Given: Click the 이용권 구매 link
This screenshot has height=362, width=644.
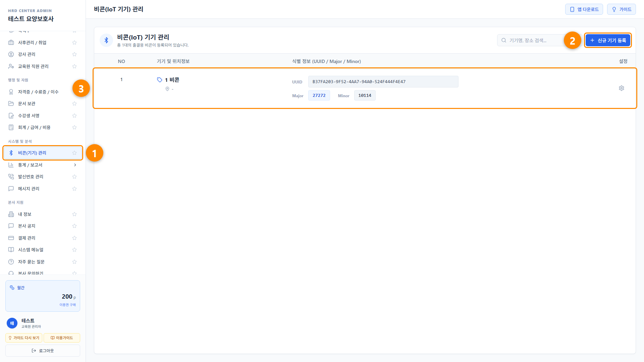Looking at the screenshot, I should pyautogui.click(x=68, y=305).
